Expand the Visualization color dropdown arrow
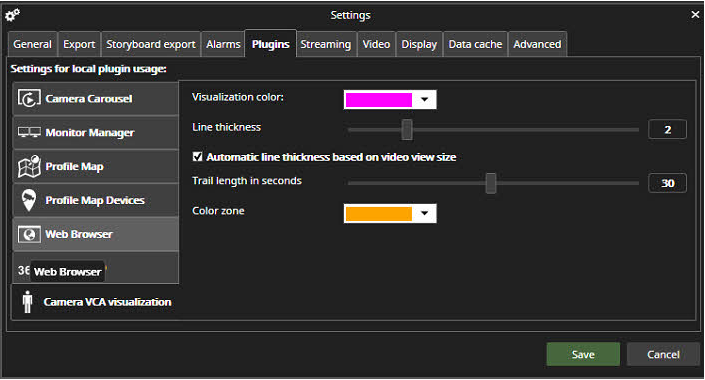The width and height of the screenshot is (705, 380). pyautogui.click(x=424, y=99)
